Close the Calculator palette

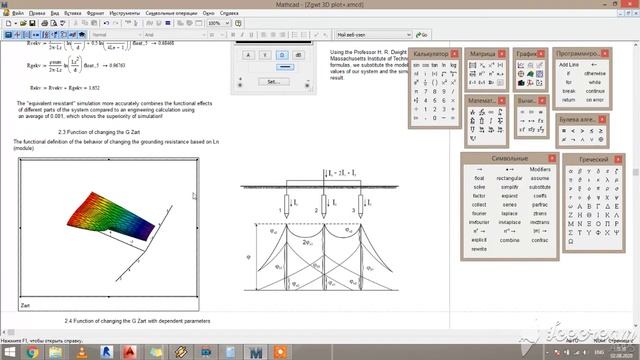455,53
